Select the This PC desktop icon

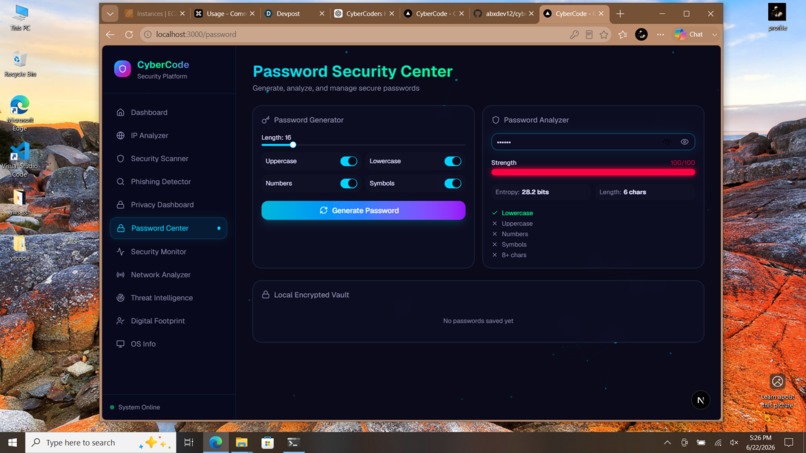point(20,17)
